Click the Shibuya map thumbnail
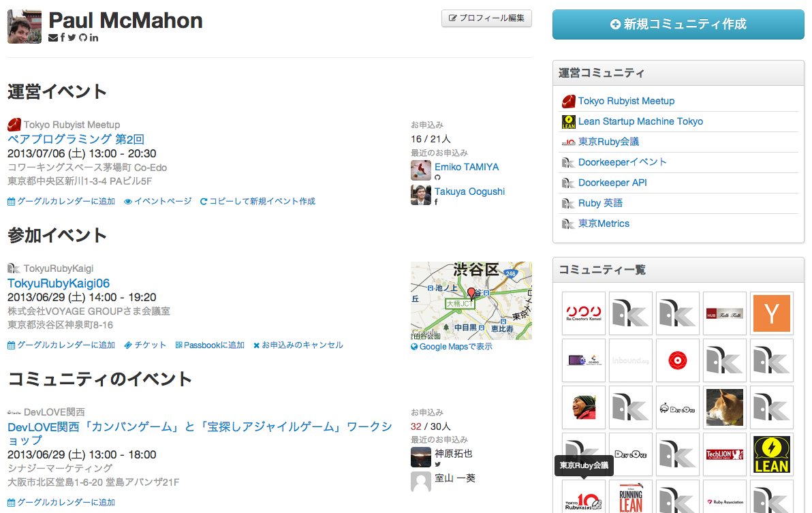812x513 pixels. [471, 300]
